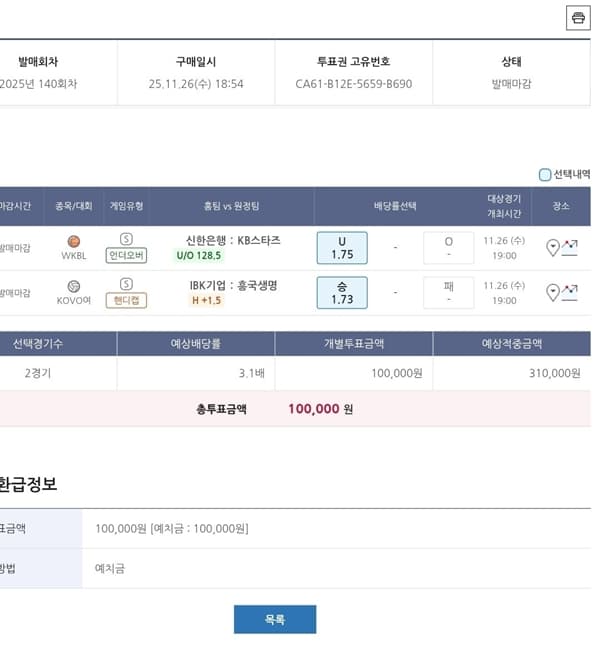The width and height of the screenshot is (600, 669).
Task: Click the 언더오버 game type tag
Action: point(126,255)
